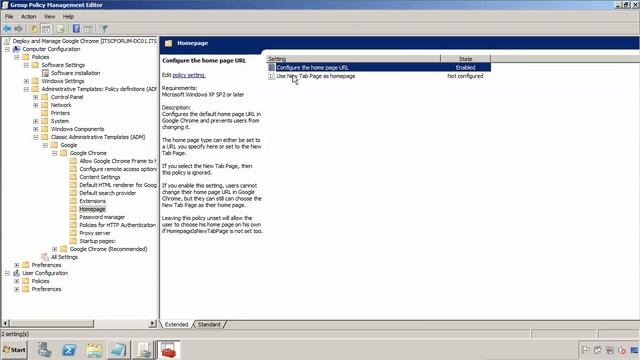Expand Google Chrome (Recommended) node

coord(54,249)
